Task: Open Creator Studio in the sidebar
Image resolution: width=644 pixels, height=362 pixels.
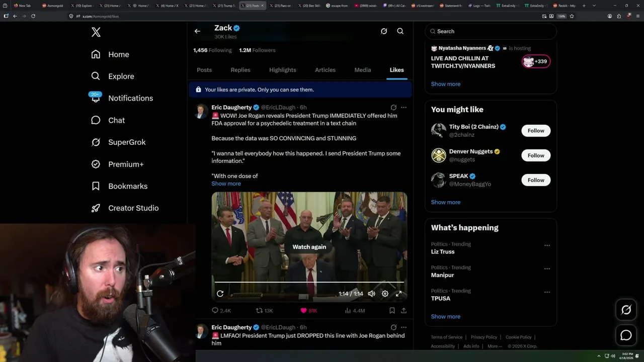Action: point(125,208)
